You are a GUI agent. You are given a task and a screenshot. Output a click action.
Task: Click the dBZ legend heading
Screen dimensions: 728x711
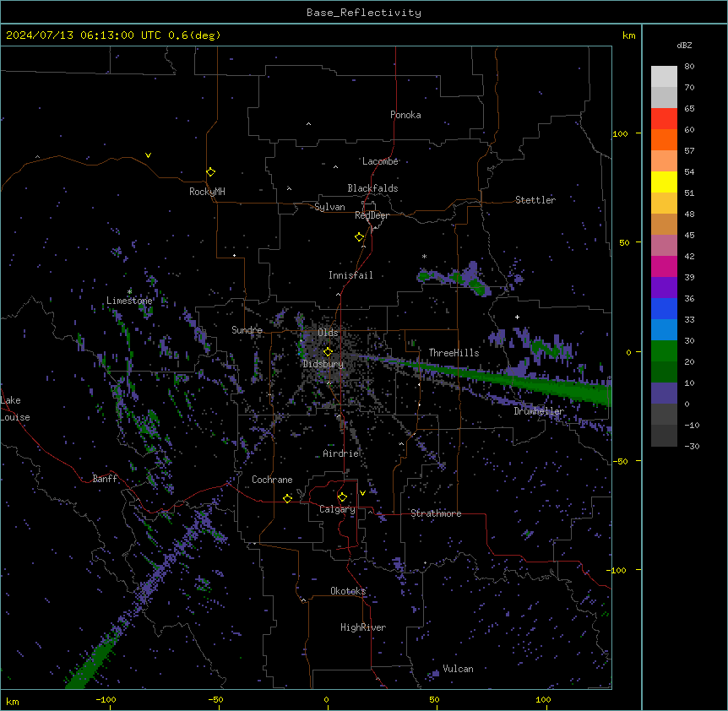(x=684, y=46)
